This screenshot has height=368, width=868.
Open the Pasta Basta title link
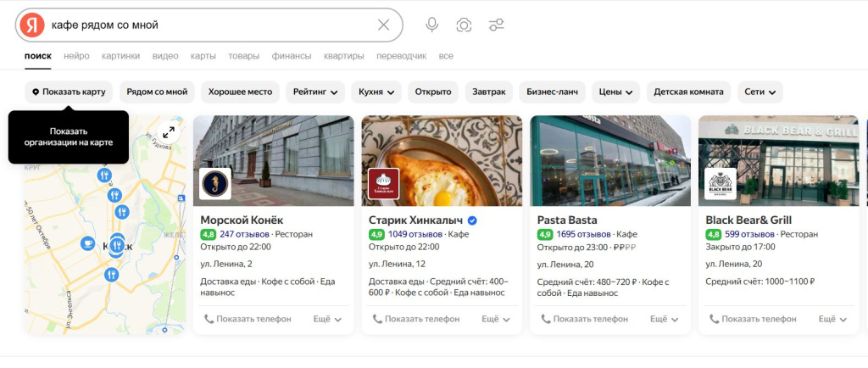(567, 220)
